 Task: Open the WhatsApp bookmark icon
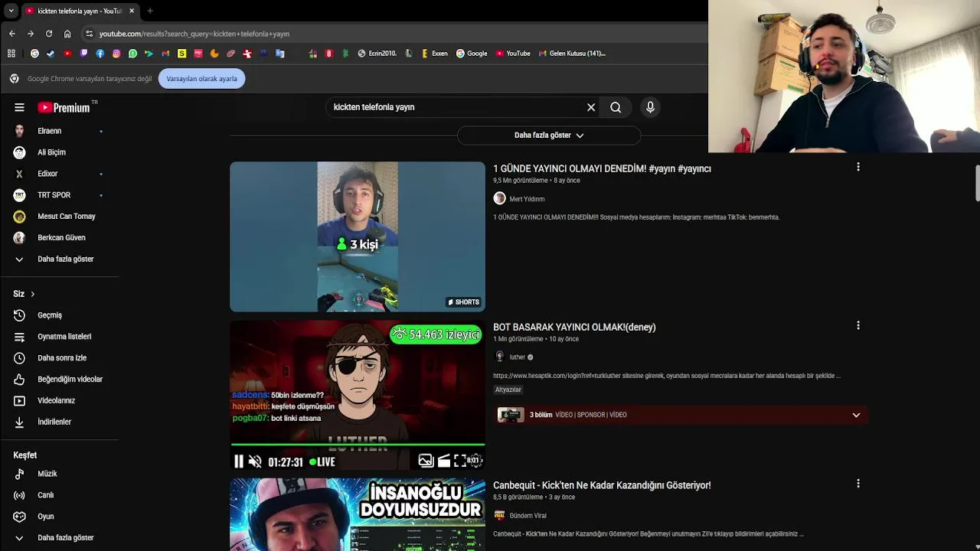click(x=133, y=54)
